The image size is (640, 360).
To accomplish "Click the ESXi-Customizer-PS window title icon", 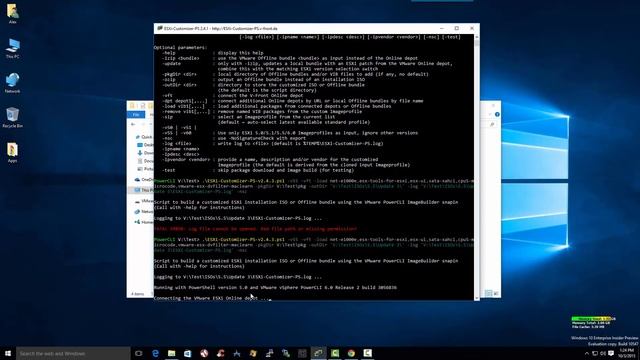I will (160, 29).
